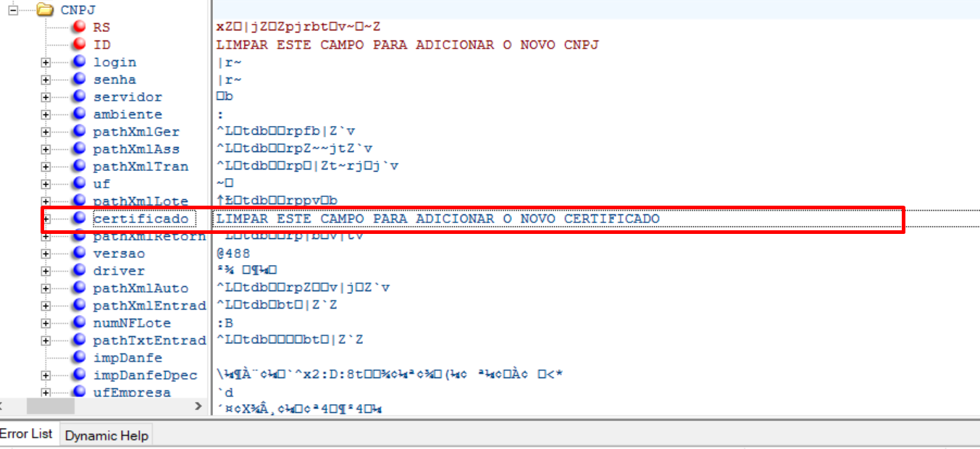Expand the pathXmlAss tree node

46,149
